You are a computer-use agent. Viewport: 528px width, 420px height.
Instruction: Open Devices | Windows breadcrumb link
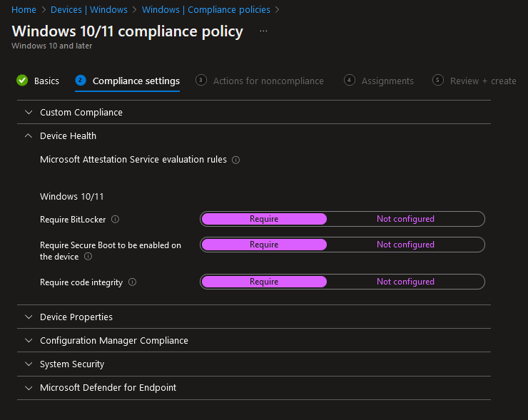pos(89,10)
